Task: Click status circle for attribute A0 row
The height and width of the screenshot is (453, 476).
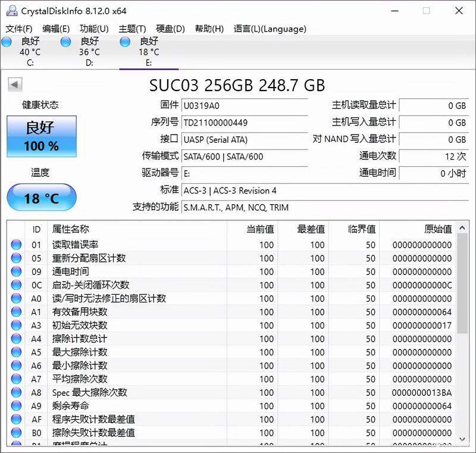Action: coord(16,298)
